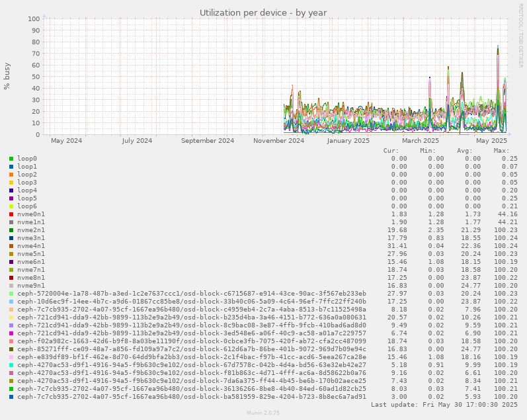Viewport: 527px width, 420px height.
Task: Select the nvme4n1 brown-orange legend swatch
Action: (x=11, y=246)
